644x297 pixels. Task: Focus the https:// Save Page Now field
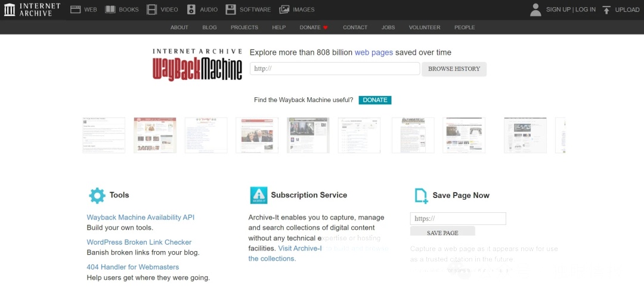[458, 218]
